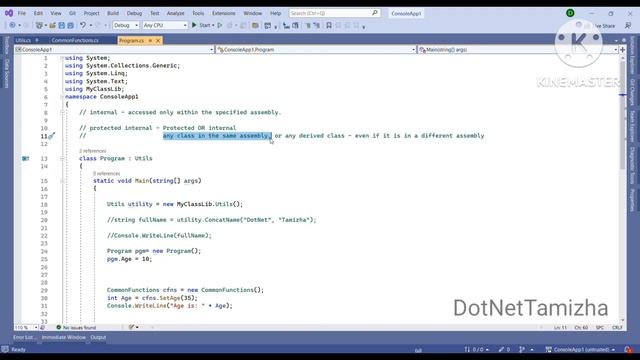Open the Analyze menu
This screenshot has height=360, width=640.
[176, 13]
